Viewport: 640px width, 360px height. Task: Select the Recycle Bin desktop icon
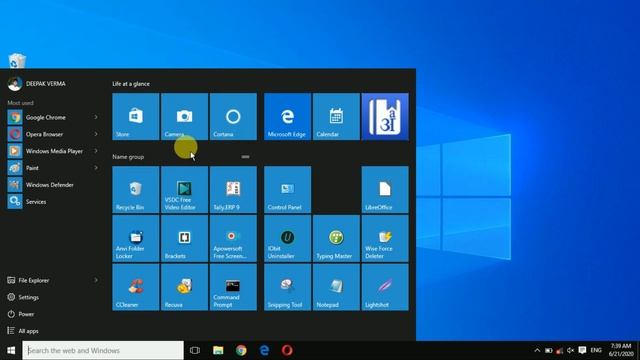pyautogui.click(x=17, y=61)
